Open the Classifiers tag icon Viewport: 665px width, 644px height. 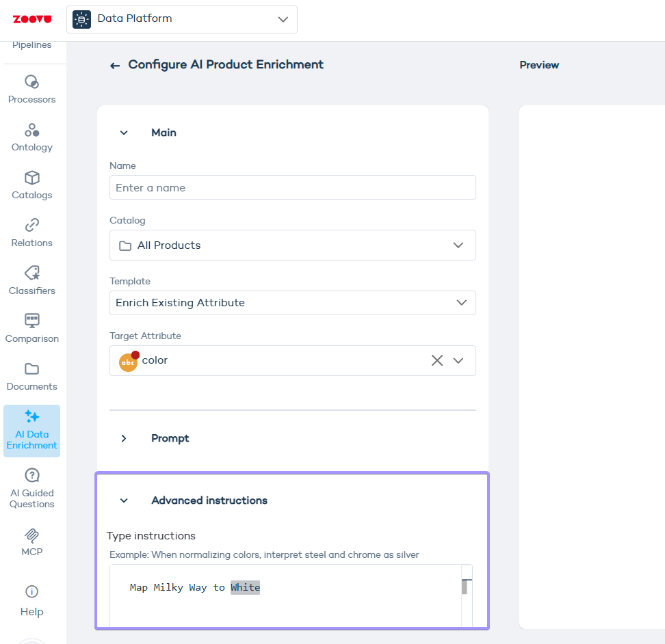coord(31,273)
